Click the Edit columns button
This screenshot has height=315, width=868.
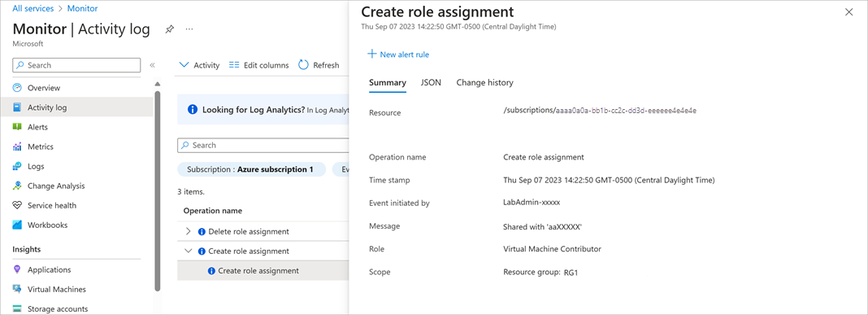coord(259,65)
